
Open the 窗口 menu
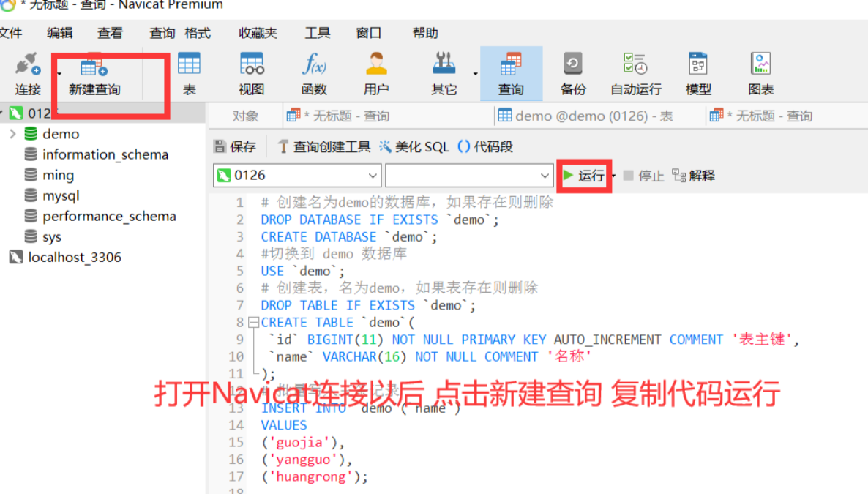point(368,33)
